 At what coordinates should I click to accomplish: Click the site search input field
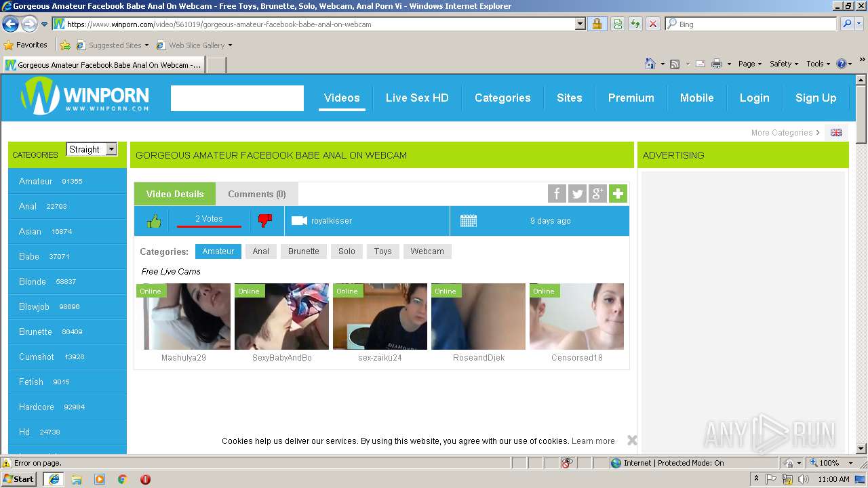(237, 98)
